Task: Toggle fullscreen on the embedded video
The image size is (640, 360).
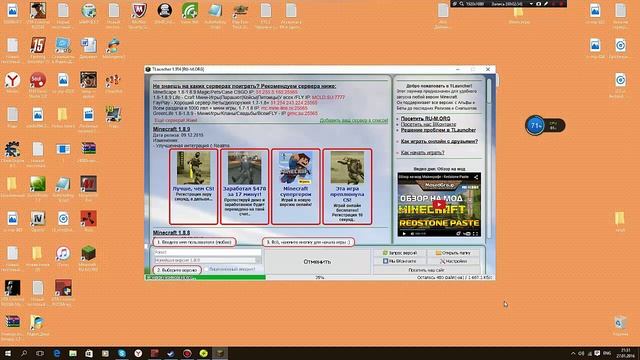Action: click(475, 234)
